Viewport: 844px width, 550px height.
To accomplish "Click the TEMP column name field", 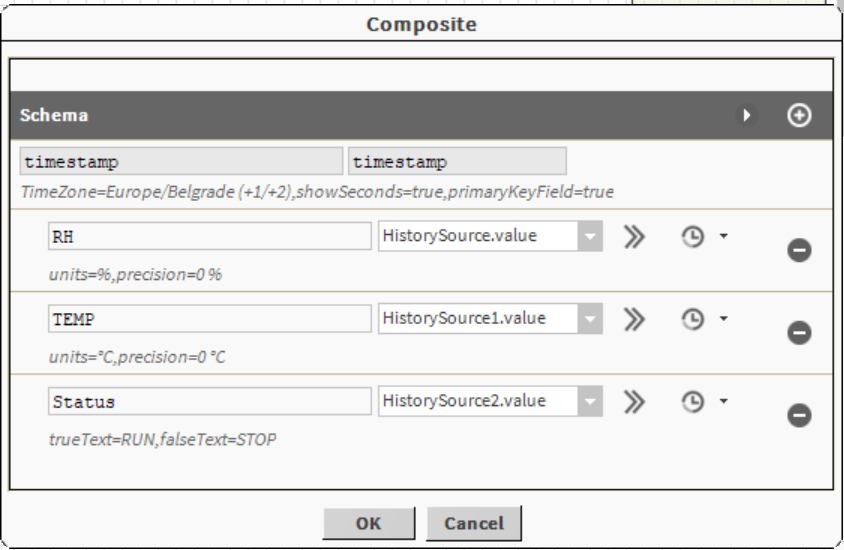I will 209,319.
